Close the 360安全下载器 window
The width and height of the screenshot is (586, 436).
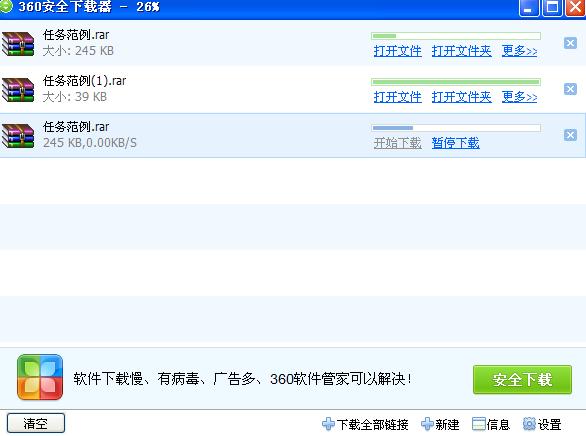pyautogui.click(x=576, y=7)
